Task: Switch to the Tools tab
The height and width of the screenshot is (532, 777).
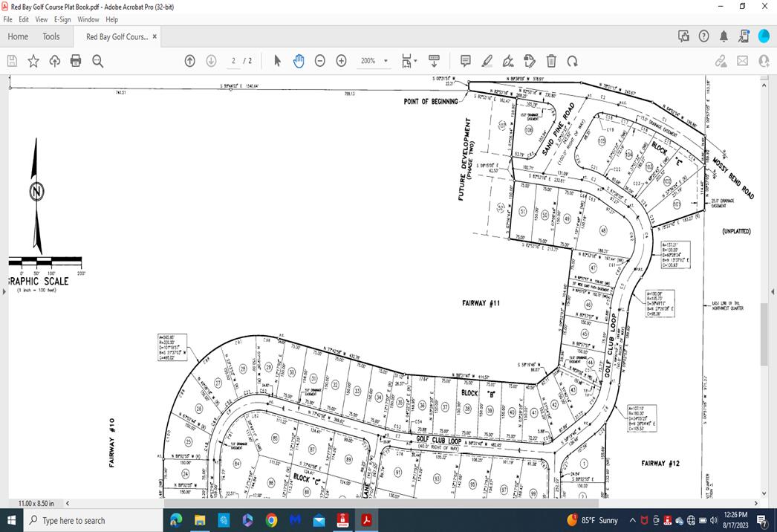Action: [x=51, y=36]
